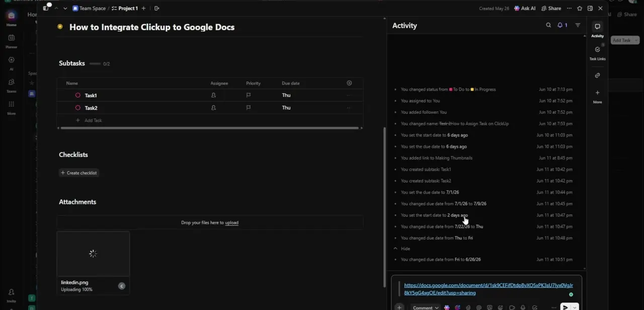Viewport: 644px width, 310px height.
Task: Click Invite in the background sidebar
Action: (x=11, y=295)
